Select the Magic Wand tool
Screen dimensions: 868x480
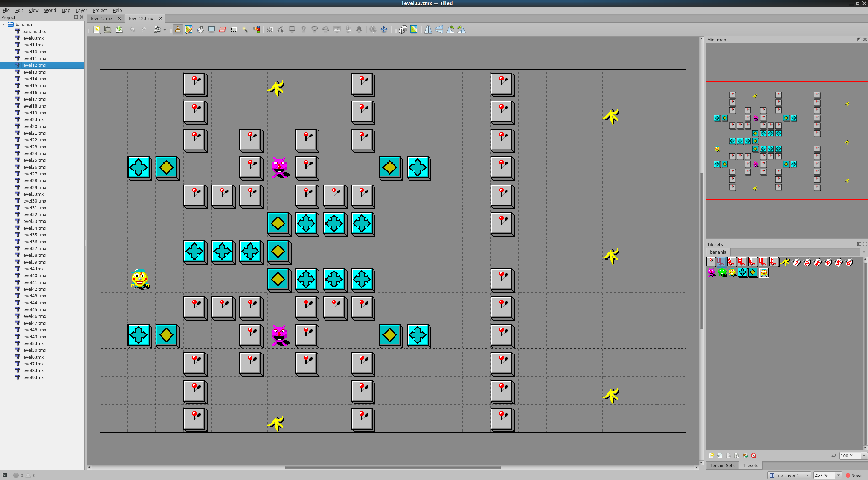(x=245, y=30)
